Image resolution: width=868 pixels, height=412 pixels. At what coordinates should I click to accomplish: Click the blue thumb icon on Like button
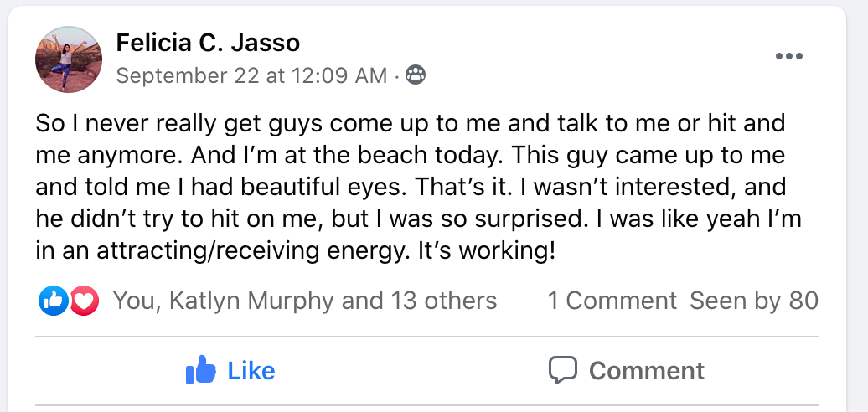(201, 370)
